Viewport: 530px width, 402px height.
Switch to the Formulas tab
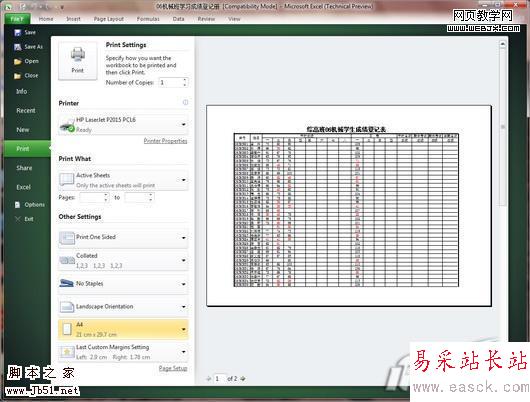[x=148, y=19]
